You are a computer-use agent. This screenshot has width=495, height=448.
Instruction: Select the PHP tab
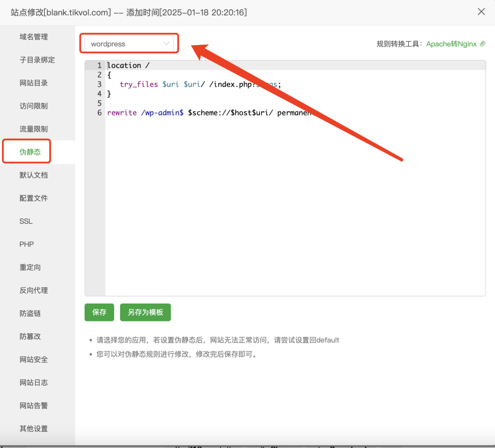[x=27, y=244]
